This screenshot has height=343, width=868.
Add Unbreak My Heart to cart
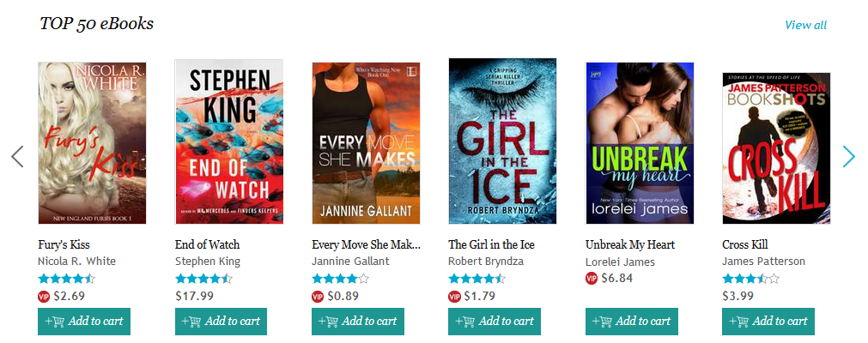pyautogui.click(x=632, y=322)
